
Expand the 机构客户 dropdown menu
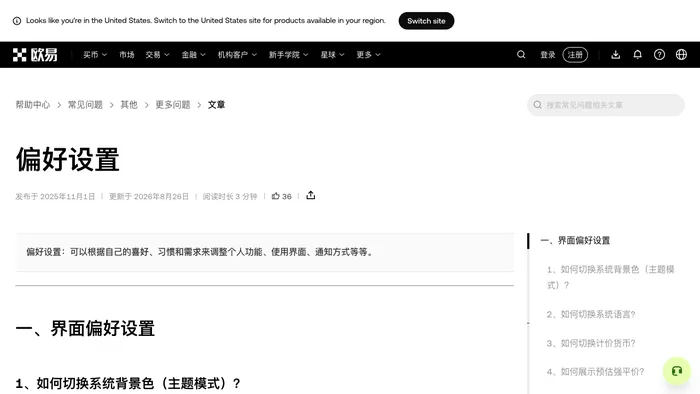click(237, 55)
